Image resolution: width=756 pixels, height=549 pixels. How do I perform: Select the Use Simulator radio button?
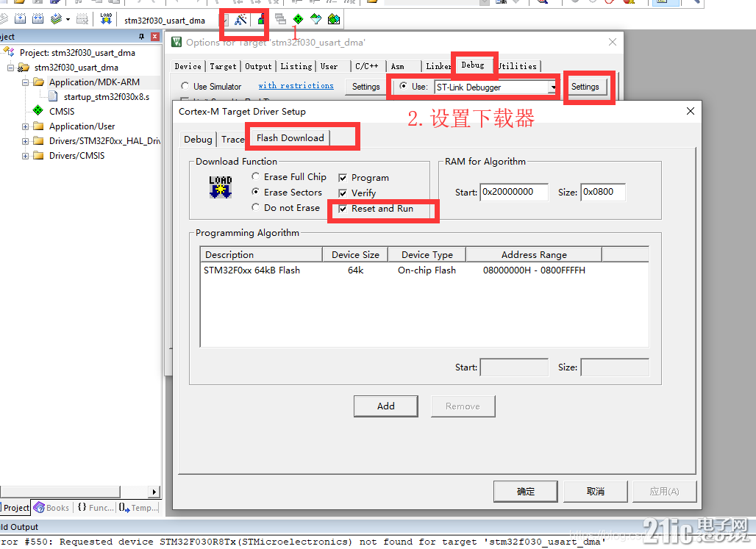pyautogui.click(x=185, y=86)
